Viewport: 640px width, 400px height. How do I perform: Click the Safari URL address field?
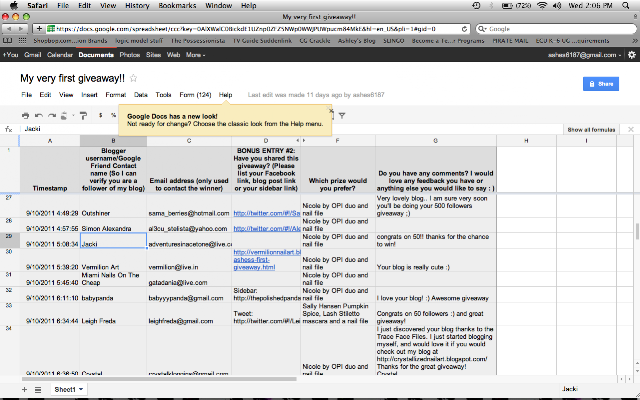point(257,29)
